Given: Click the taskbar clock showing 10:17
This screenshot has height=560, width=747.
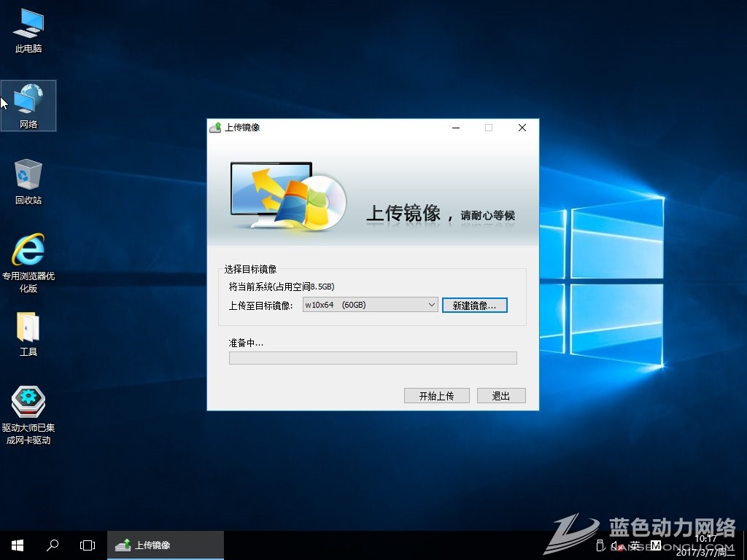Looking at the screenshot, I should tap(706, 545).
